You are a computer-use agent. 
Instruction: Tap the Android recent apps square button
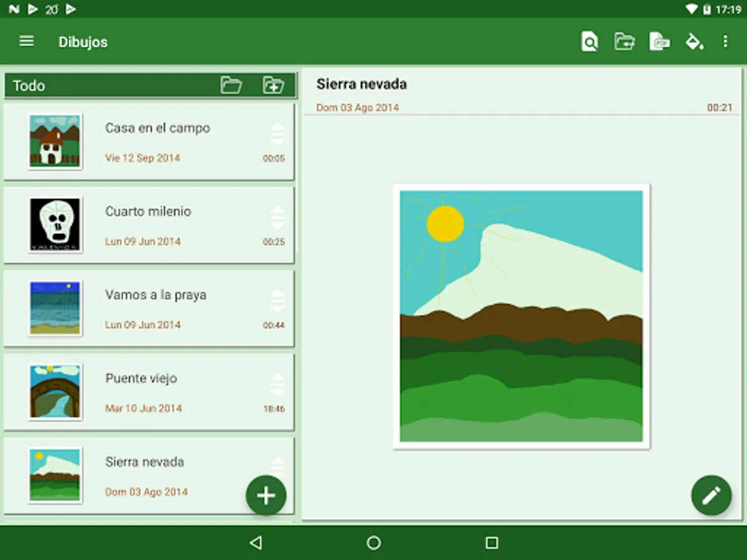pos(492,543)
